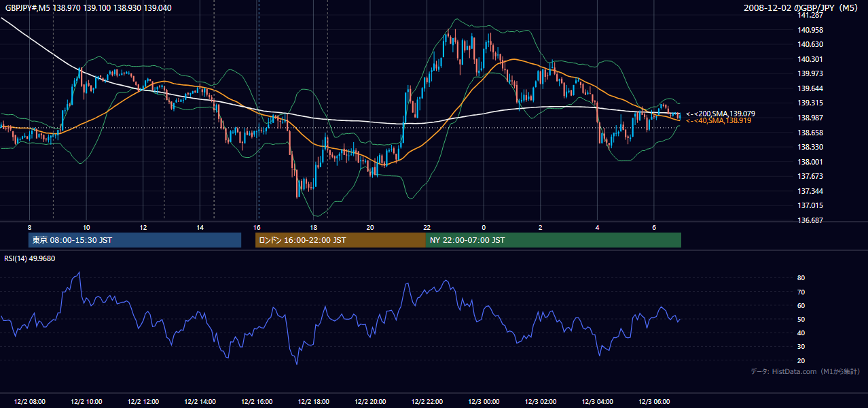The height and width of the screenshot is (408, 868).
Task: Click the 12/2 10:00 bottom time label
Action: pos(86,402)
